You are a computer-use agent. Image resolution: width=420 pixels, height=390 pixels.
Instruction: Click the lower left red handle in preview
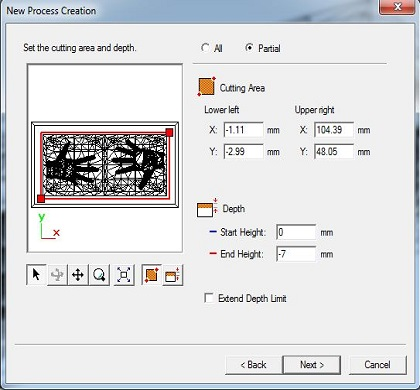point(41,199)
